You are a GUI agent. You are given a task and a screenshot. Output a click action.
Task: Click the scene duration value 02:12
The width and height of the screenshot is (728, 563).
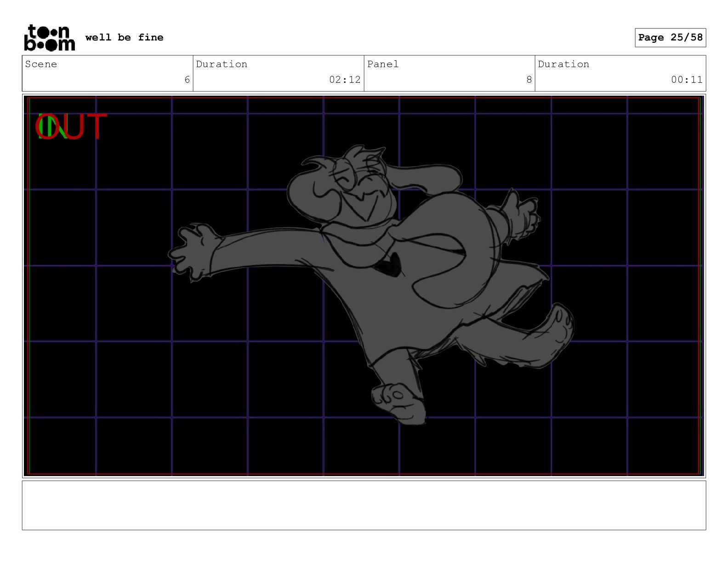pyautogui.click(x=345, y=80)
